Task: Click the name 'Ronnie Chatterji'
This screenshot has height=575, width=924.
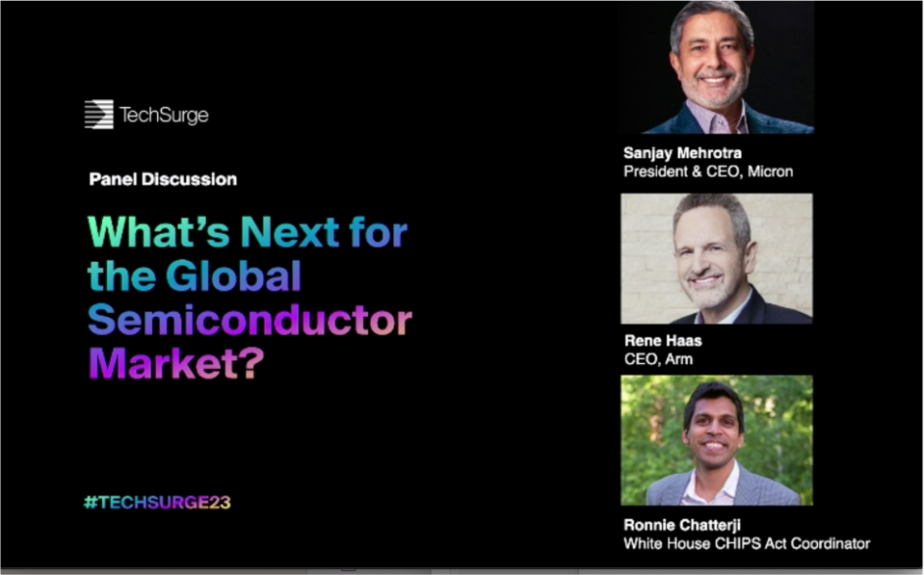Action: [682, 525]
